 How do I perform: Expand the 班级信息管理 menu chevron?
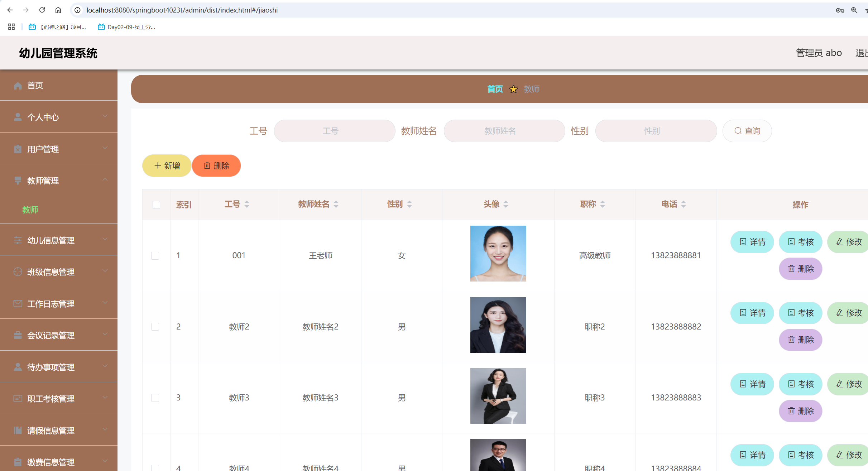coord(105,271)
